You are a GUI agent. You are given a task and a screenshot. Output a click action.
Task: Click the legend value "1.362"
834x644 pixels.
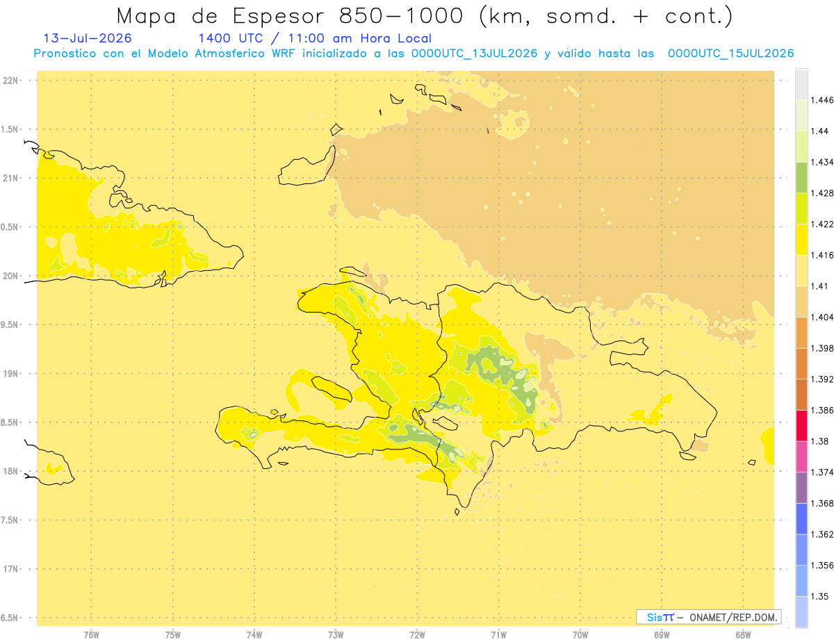pyautogui.click(x=822, y=534)
